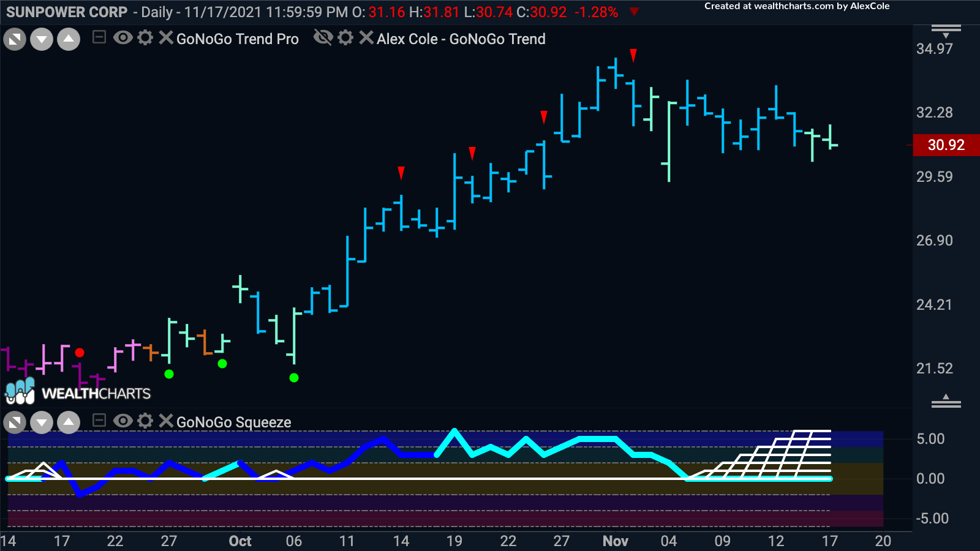Move main chart pane down with arrow button

42,40
